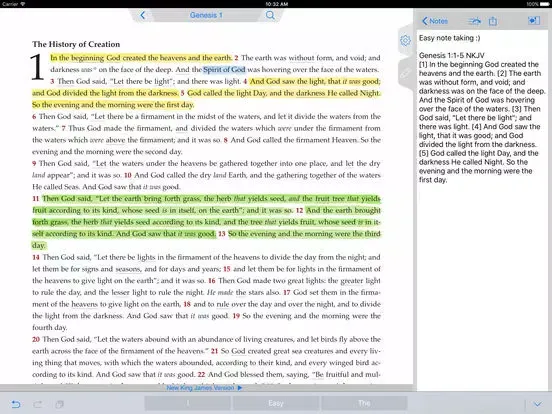Open the New King James Version selector
The image size is (552, 414).
(x=204, y=388)
